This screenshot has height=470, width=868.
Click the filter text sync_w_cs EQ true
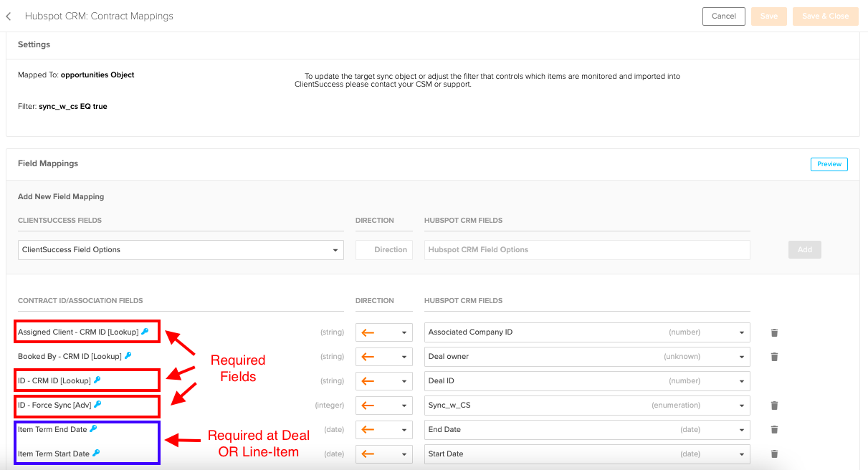pyautogui.click(x=73, y=106)
